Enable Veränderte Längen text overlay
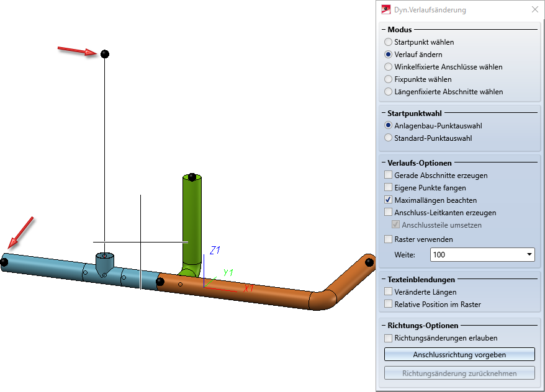The width and height of the screenshot is (545, 392). pyautogui.click(x=388, y=292)
